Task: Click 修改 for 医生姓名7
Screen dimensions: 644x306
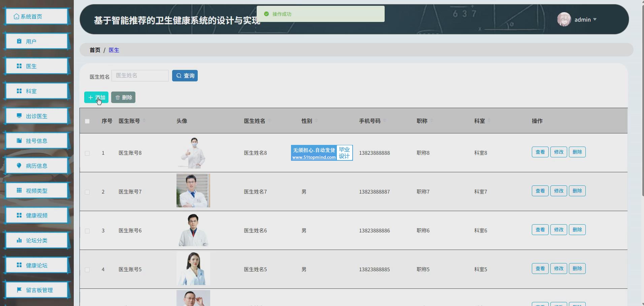Action: (x=558, y=191)
